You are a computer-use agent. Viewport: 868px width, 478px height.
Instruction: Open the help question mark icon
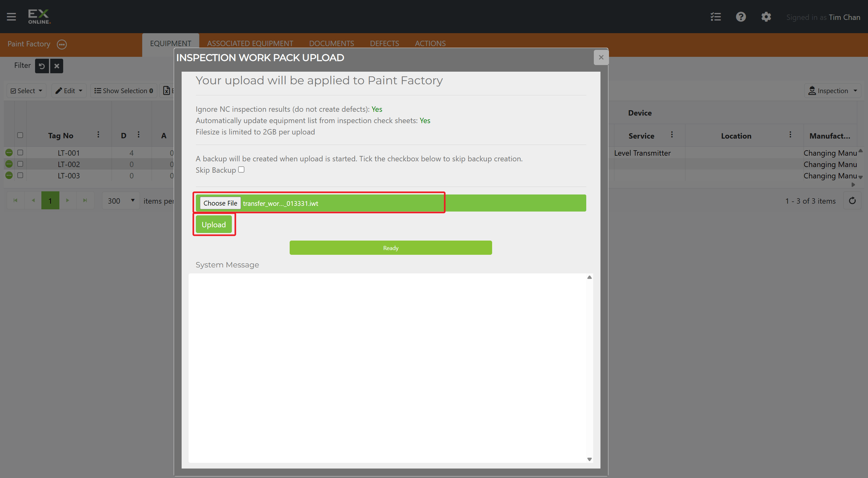741,17
